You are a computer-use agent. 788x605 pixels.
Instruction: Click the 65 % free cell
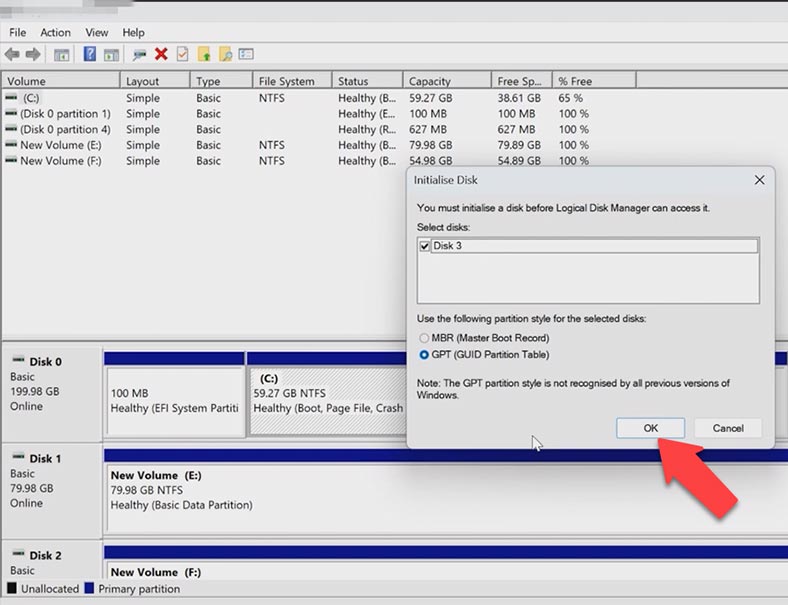570,97
